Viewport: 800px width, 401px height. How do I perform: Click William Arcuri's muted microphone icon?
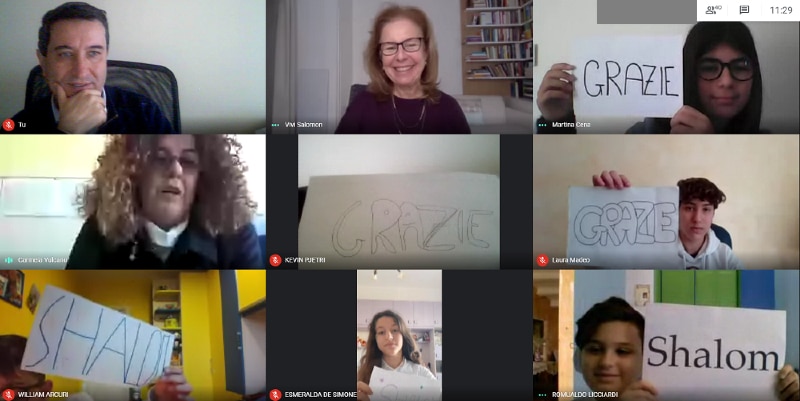click(8, 395)
